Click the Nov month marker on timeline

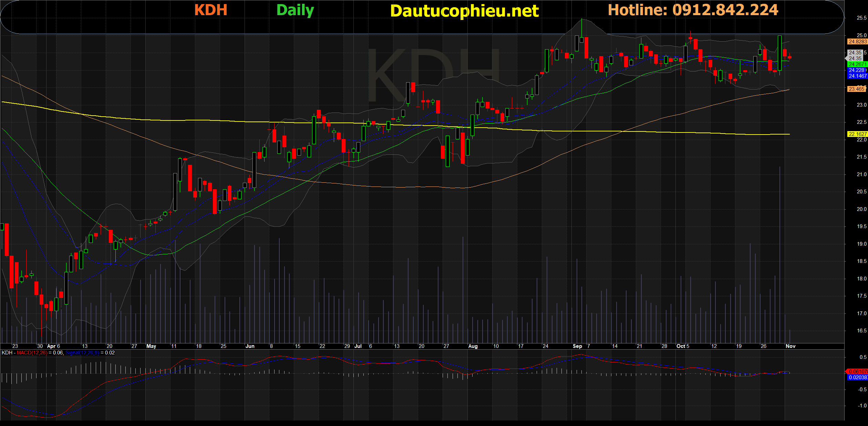[790, 346]
